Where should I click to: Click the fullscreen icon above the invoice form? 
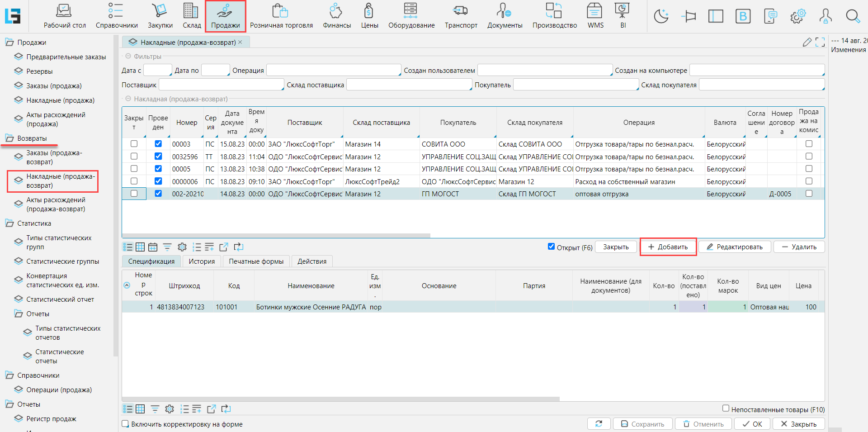pos(820,42)
